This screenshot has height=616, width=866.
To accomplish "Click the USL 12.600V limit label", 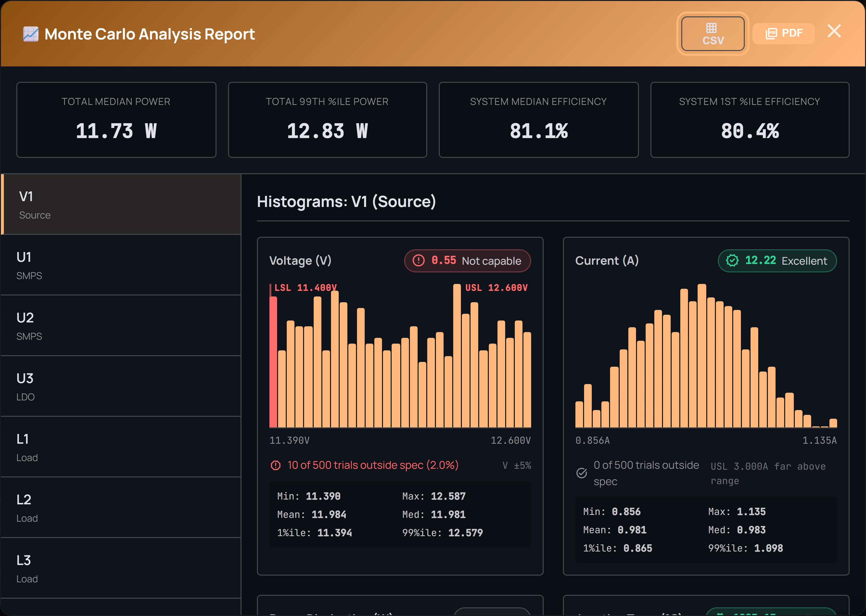I will point(496,288).
